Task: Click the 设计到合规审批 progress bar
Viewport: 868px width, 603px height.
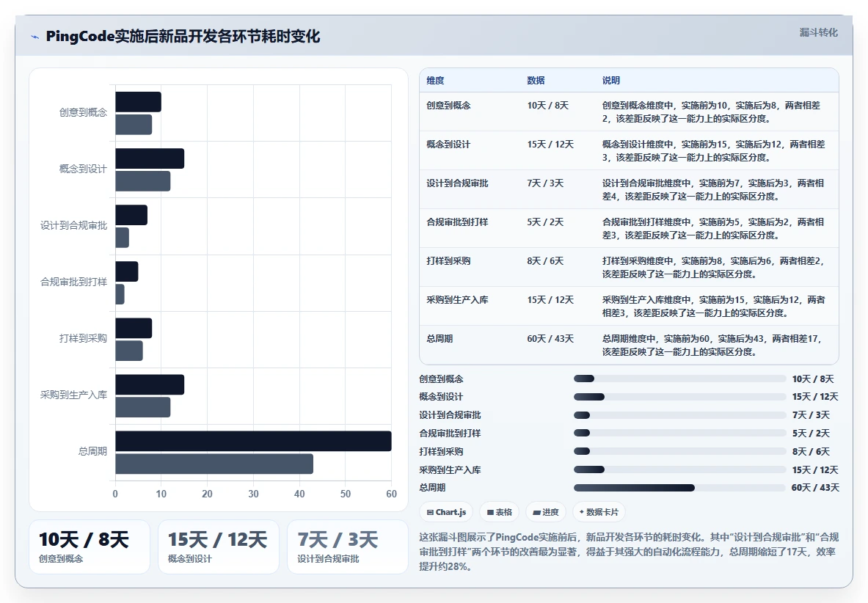Action: pos(679,415)
